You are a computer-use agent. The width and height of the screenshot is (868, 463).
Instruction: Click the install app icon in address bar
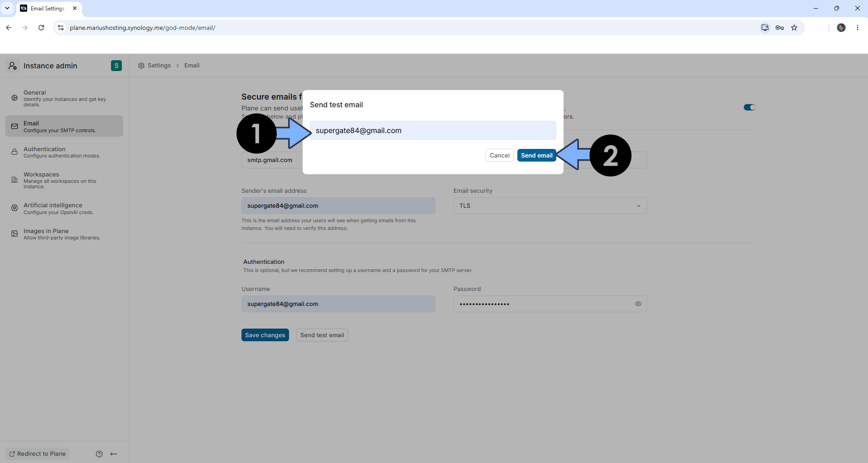pos(765,28)
